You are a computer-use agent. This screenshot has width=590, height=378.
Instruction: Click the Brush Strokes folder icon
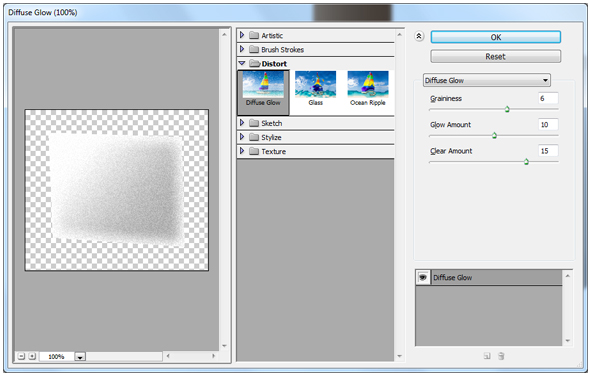click(254, 49)
